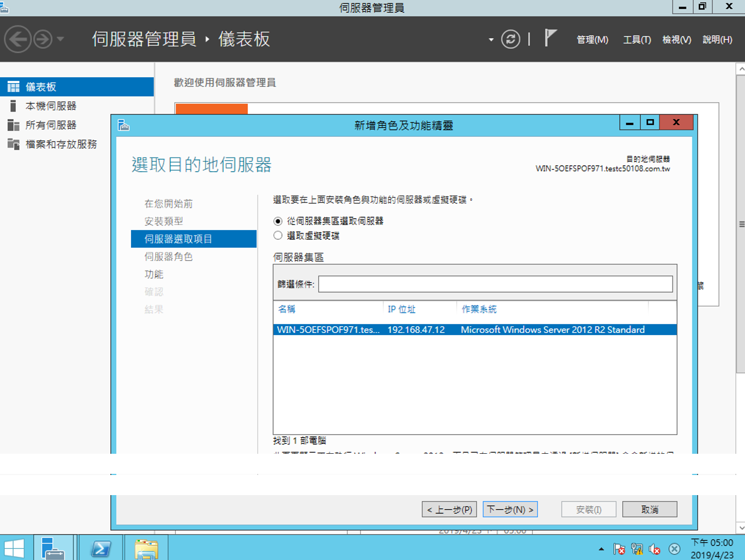
Task: Click IP address 192.168.47.12 cell
Action: point(416,330)
